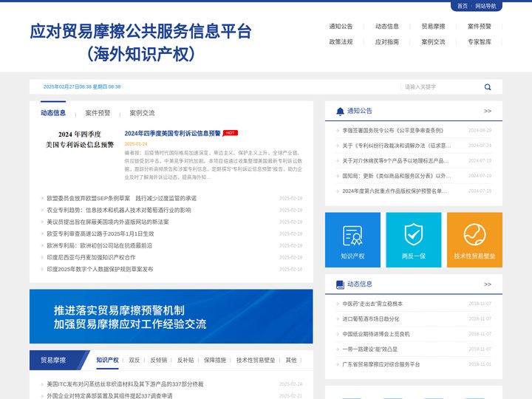The height and width of the screenshot is (399, 532).
Task: Go to 首页 in top bar
Action: (x=462, y=6)
